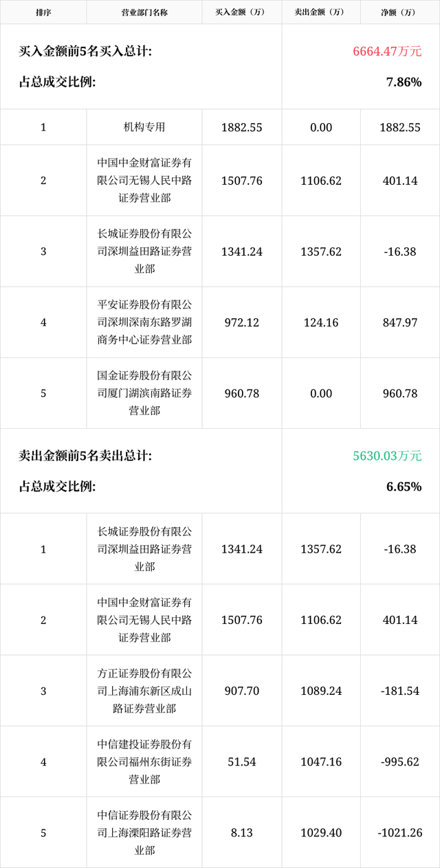
Task: Click the 排序 column header
Action: [43, 12]
